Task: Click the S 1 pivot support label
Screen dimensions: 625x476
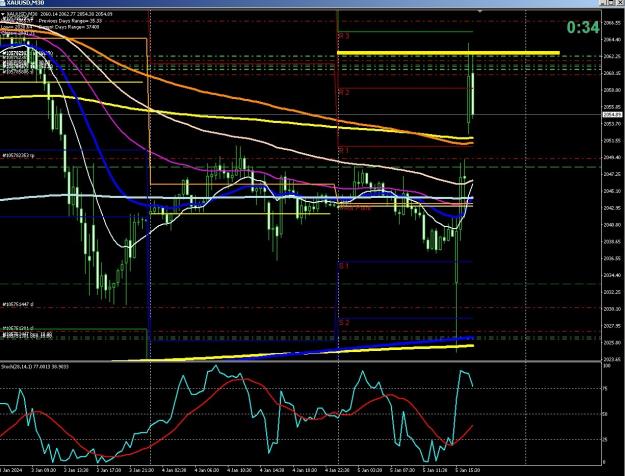Action: tap(344, 266)
